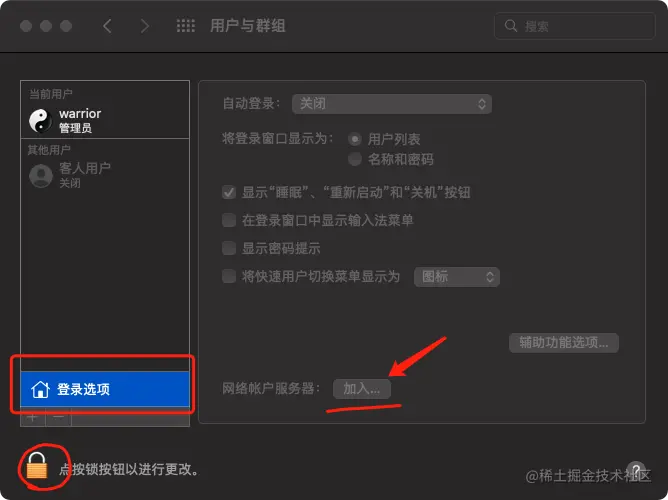Enable 在登录窗口中显示输入法菜单

click(229, 220)
